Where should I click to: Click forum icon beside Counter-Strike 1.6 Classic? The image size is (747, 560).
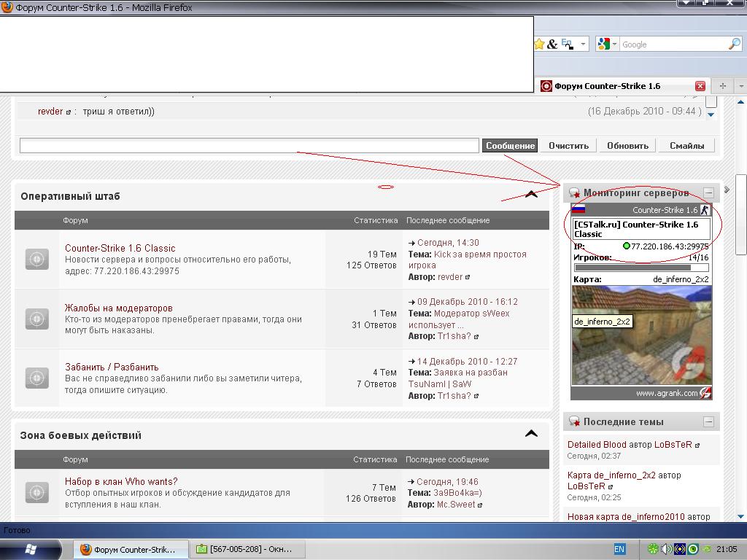(x=36, y=259)
